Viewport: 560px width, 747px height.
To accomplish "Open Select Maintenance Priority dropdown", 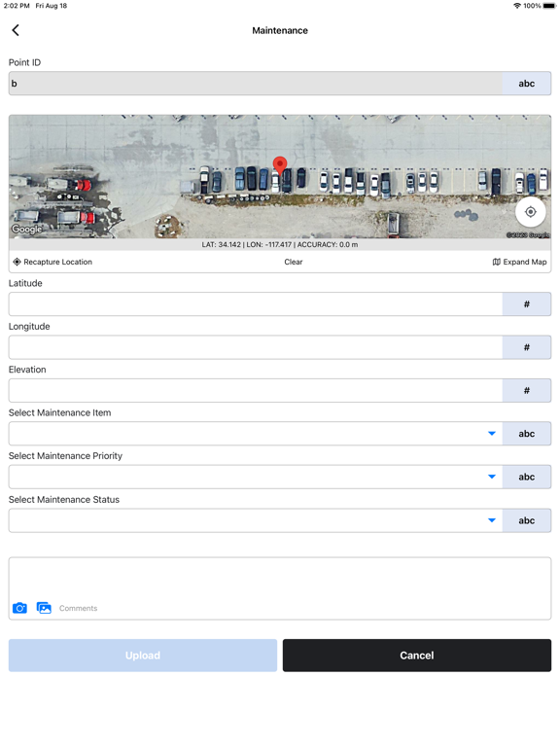I will point(256,477).
